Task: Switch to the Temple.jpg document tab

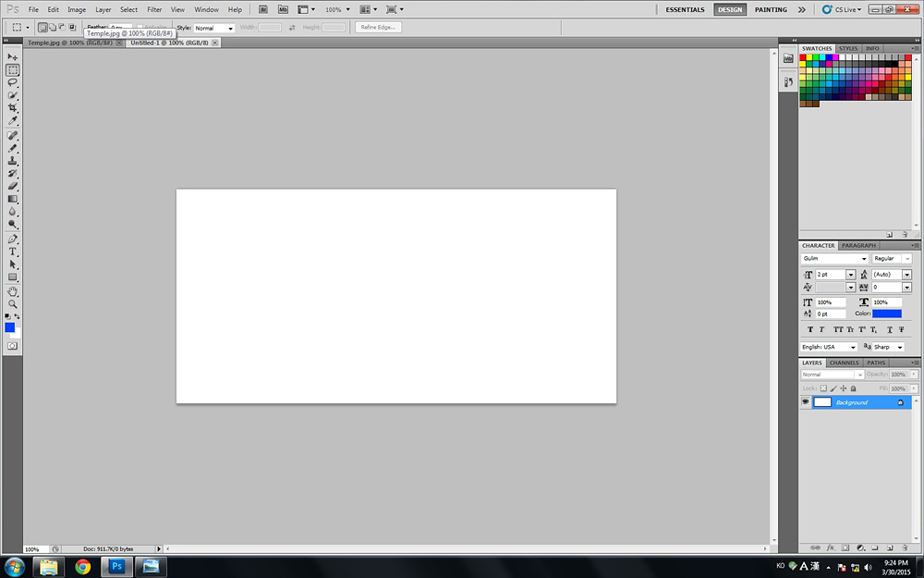Action: (69, 43)
